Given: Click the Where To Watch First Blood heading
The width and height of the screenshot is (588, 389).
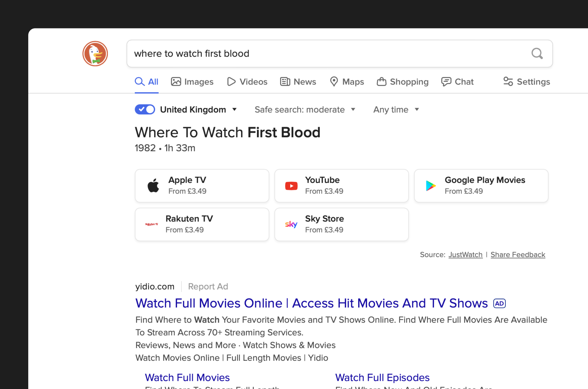Looking at the screenshot, I should pos(227,132).
